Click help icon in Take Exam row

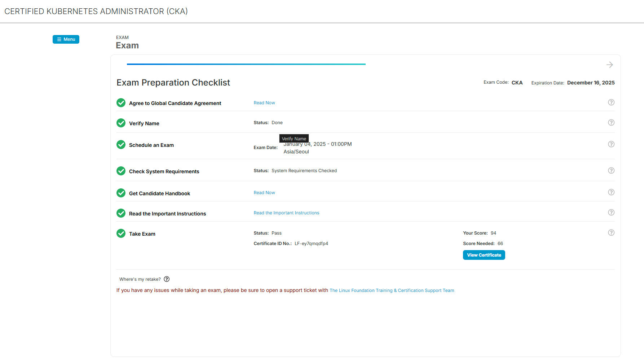pyautogui.click(x=611, y=232)
